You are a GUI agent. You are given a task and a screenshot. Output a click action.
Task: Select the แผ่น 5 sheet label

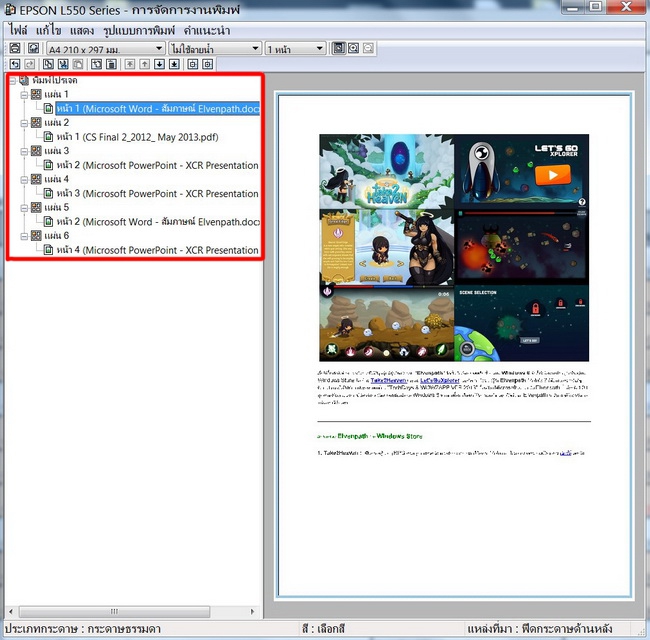(x=56, y=207)
